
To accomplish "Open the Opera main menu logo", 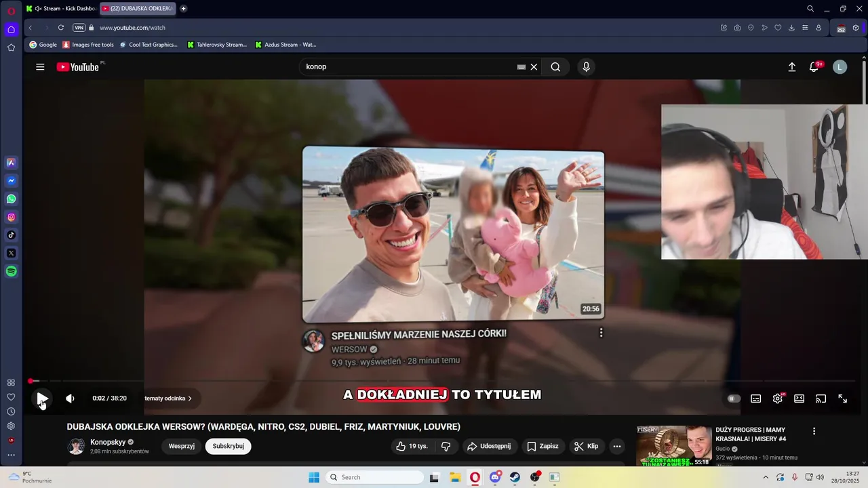I will tap(11, 11).
